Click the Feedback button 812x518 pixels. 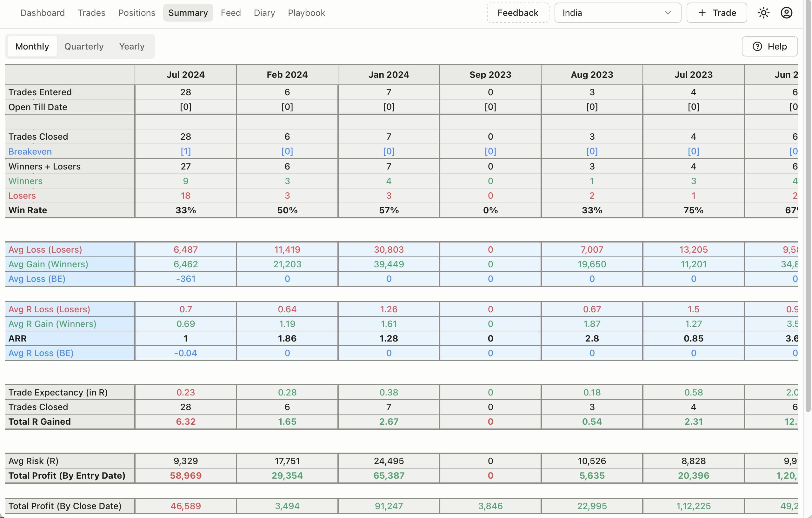518,13
